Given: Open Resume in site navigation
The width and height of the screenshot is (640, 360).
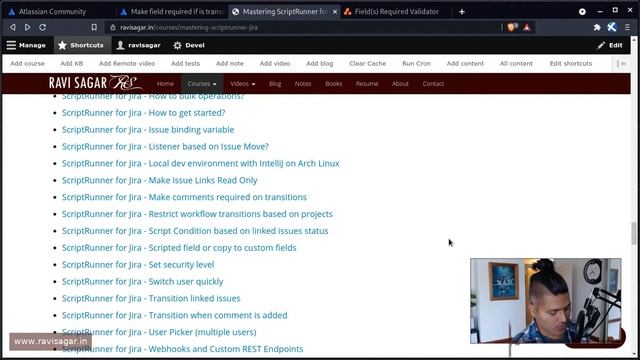Looking at the screenshot, I should pos(367,84).
